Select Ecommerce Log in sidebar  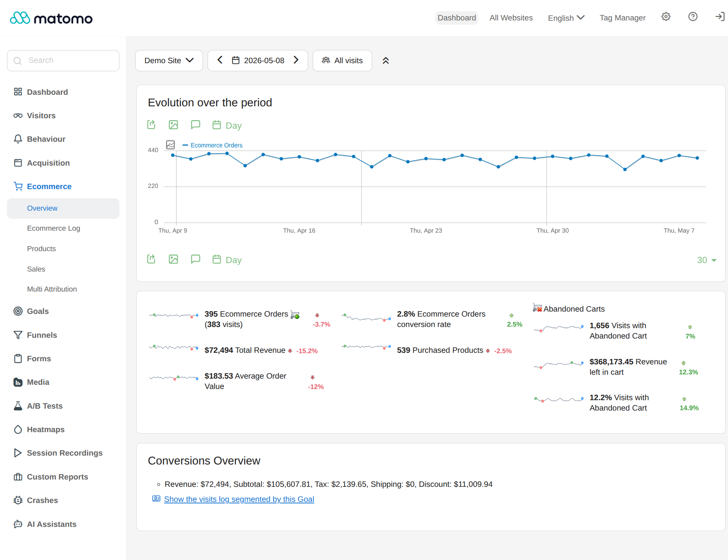tap(54, 228)
